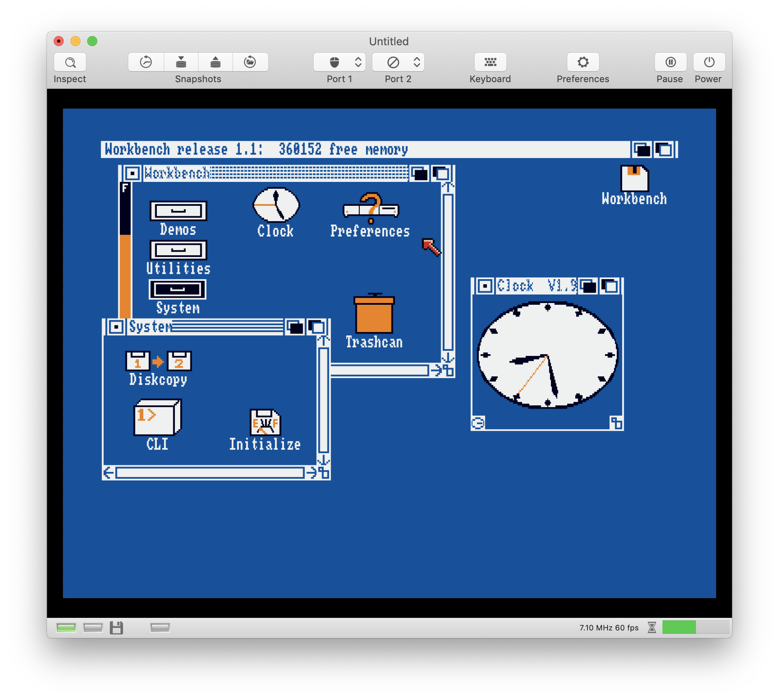Open the virtual Keyboard
This screenshot has height=700, width=779.
point(490,62)
